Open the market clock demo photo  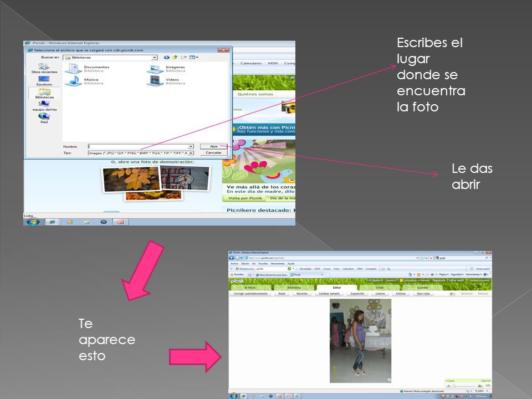185,178
